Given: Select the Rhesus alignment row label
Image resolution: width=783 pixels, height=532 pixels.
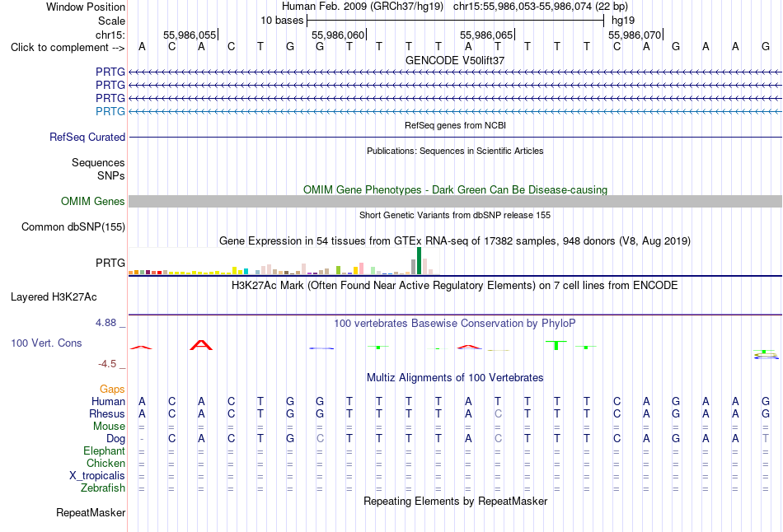Looking at the screenshot, I should [x=107, y=414].
